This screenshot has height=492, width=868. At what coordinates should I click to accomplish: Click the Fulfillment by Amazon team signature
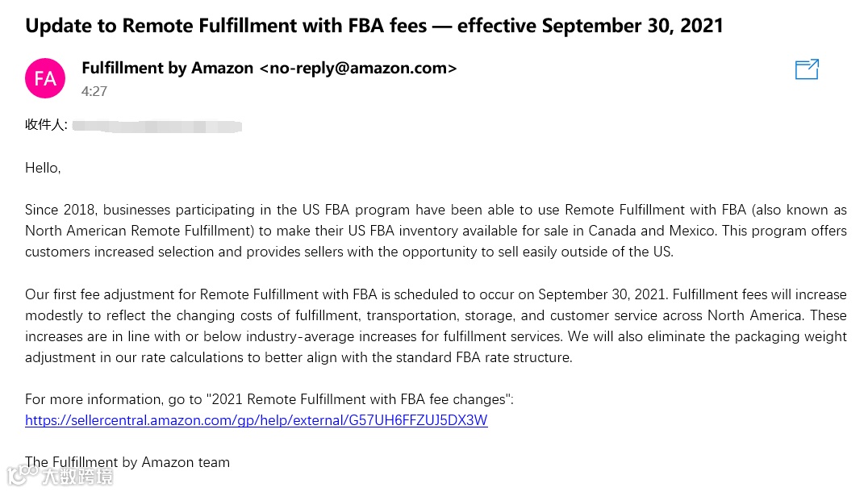point(127,462)
